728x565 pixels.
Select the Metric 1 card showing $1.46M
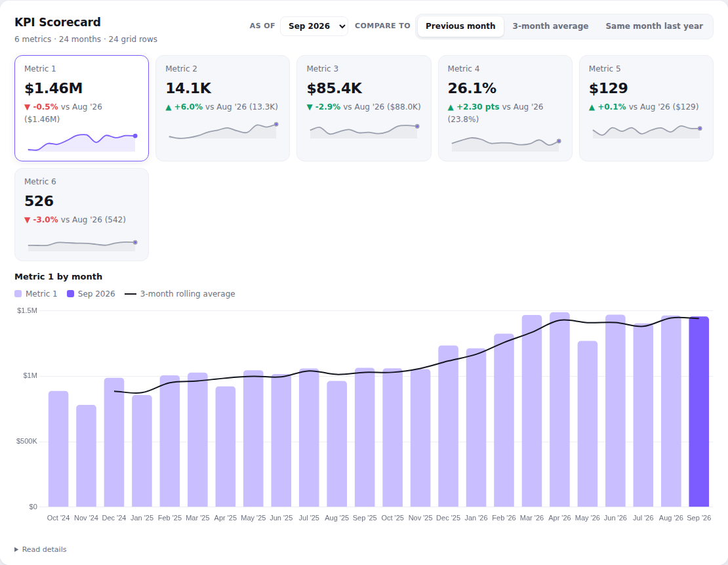point(82,108)
